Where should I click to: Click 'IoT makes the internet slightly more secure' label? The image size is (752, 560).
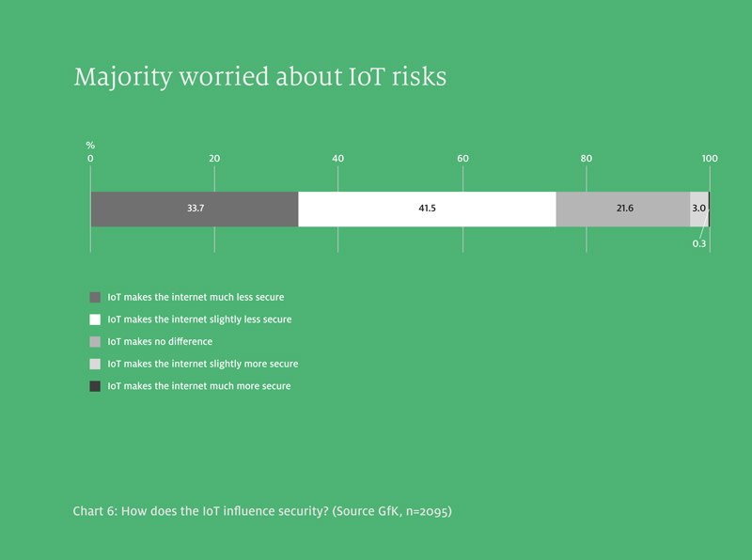pos(203,364)
